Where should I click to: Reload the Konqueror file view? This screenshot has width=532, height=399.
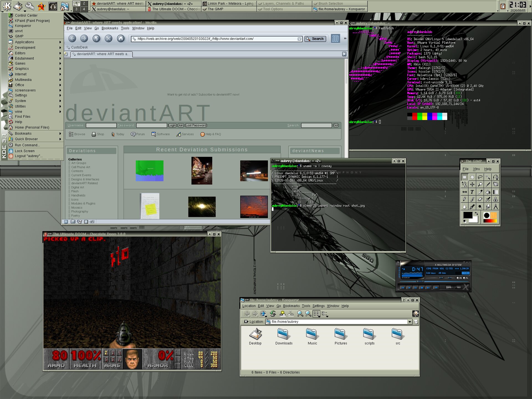pos(273,314)
